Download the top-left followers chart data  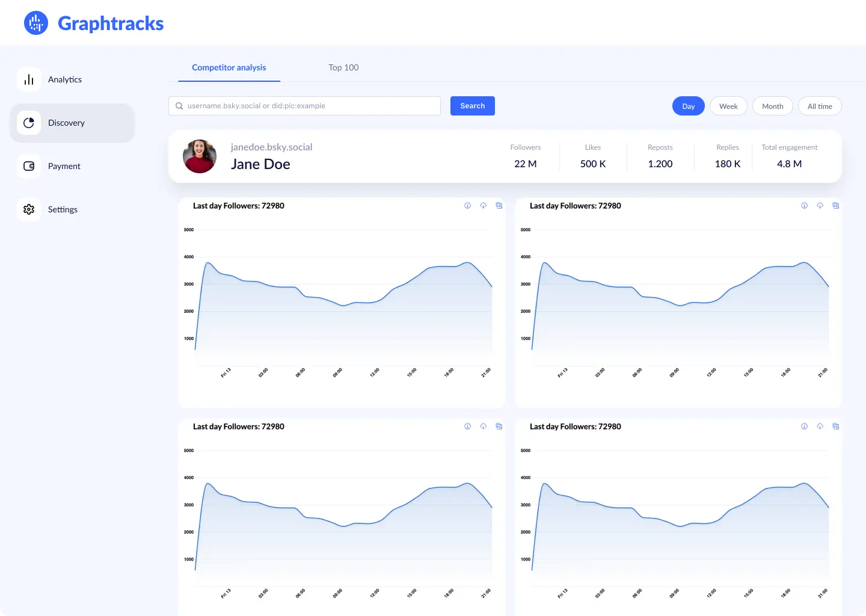483,206
